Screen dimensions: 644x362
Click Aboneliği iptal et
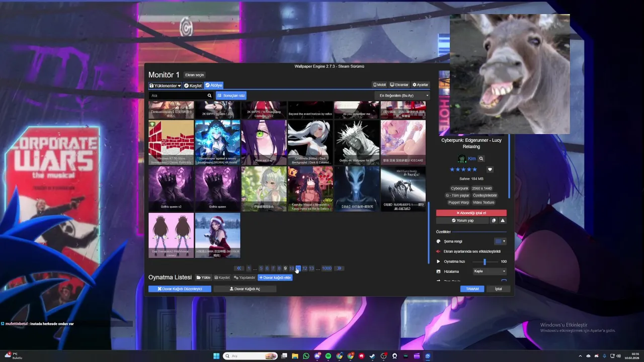click(x=471, y=213)
